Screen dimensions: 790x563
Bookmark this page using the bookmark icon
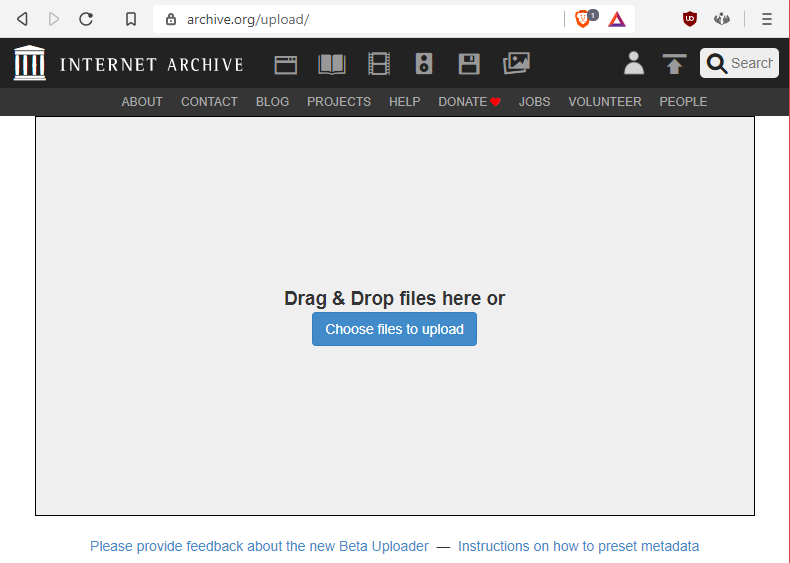(x=131, y=19)
